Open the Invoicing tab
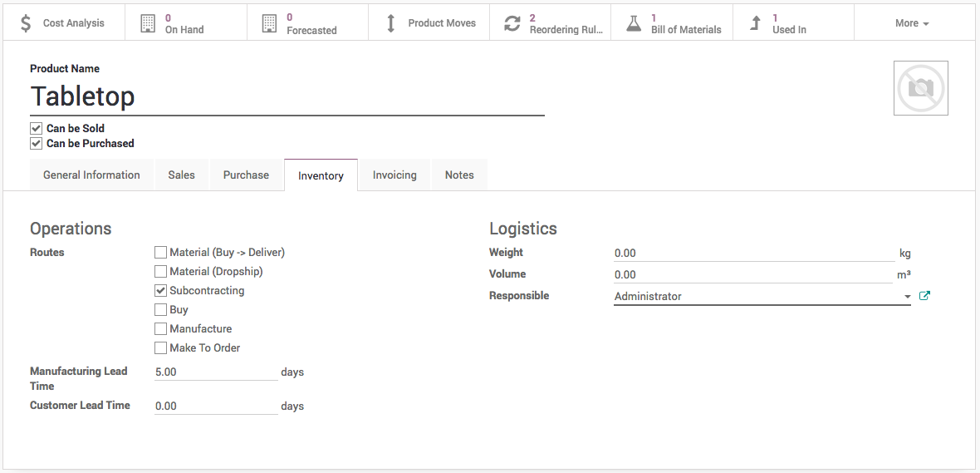Viewport: 980px width, 473px height. [x=394, y=175]
